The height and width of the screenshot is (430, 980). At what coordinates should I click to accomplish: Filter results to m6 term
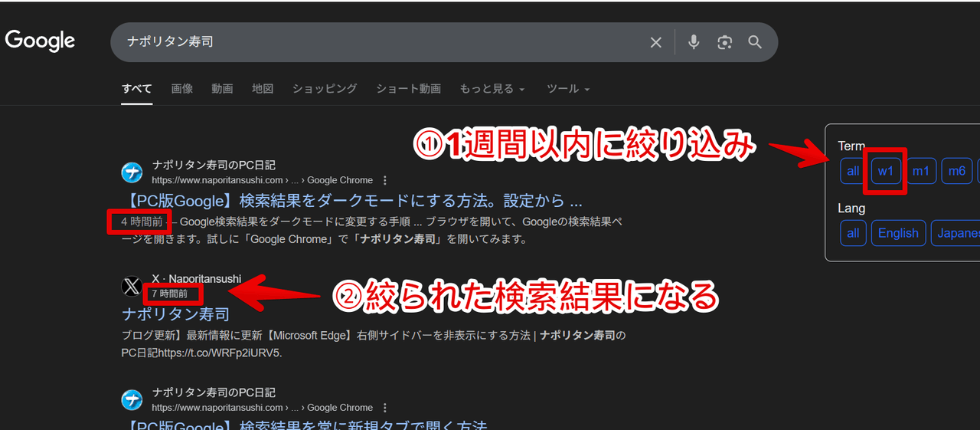pos(957,171)
